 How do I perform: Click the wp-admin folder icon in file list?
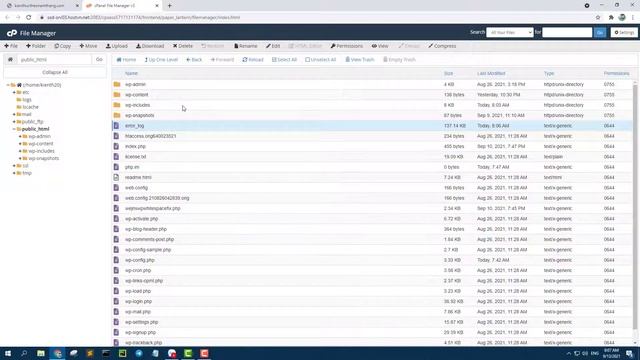pyautogui.click(x=117, y=84)
